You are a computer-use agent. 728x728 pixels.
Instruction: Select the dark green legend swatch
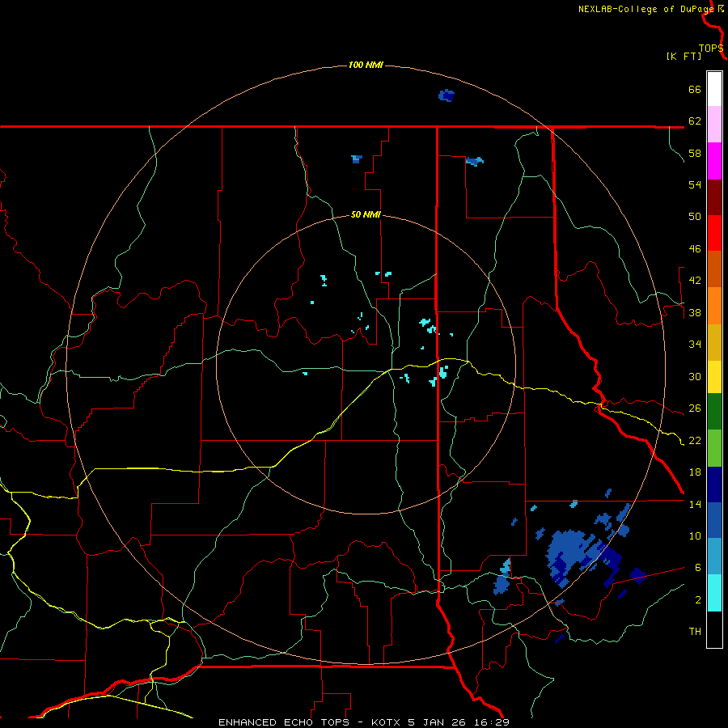(714, 412)
